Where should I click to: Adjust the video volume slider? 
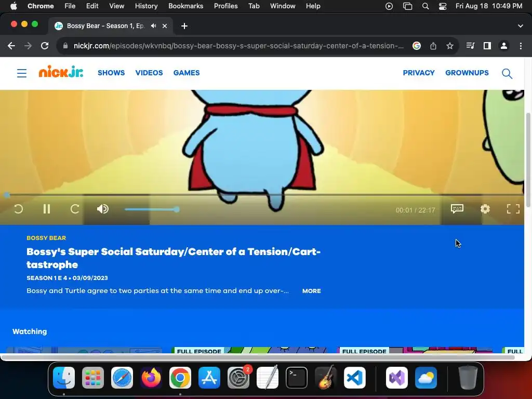click(x=152, y=209)
